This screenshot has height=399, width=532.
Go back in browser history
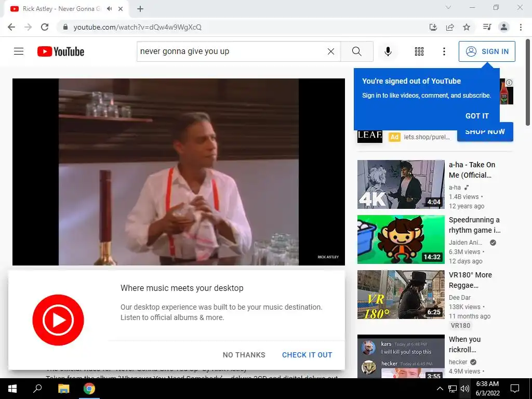point(11,27)
